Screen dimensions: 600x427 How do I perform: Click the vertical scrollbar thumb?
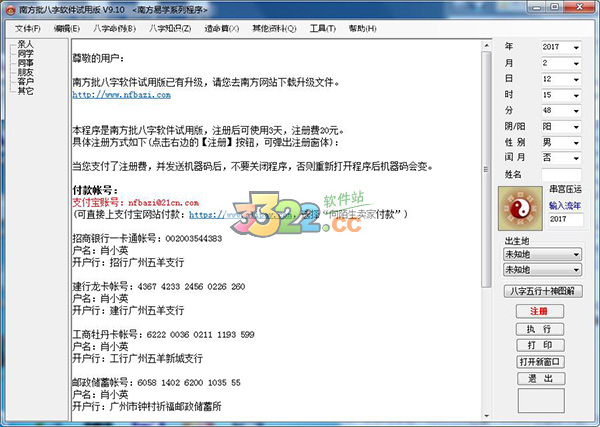486,169
